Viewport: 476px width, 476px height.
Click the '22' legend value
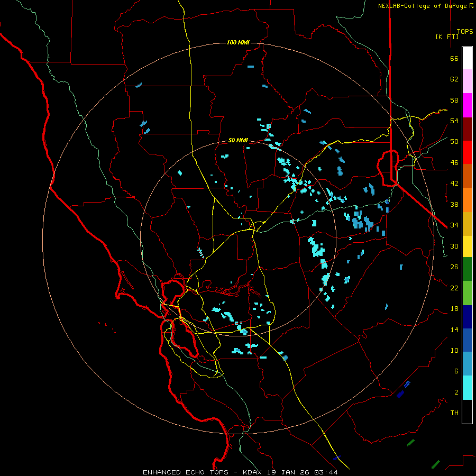tap(454, 288)
